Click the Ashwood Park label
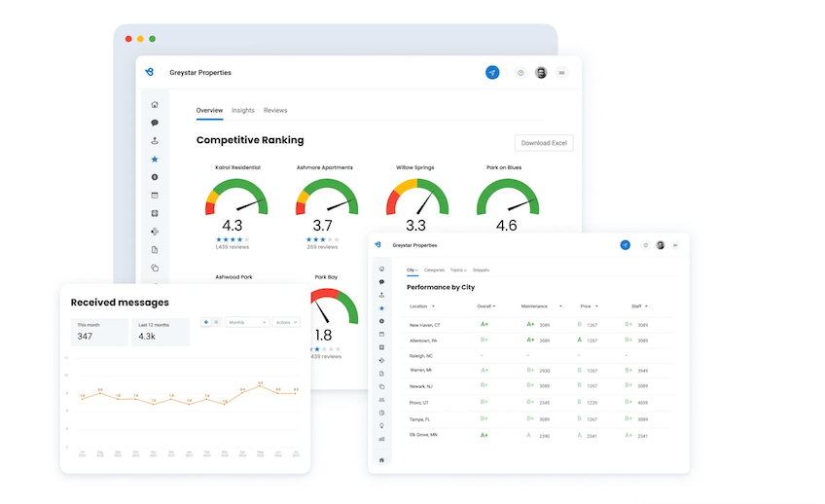The height and width of the screenshot is (504, 825). tap(233, 277)
